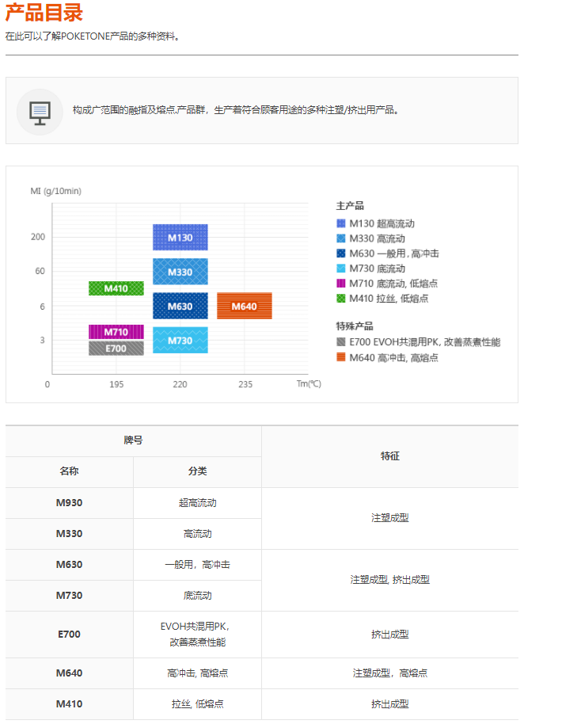562x728 pixels.
Task: Select the M630 block in the chart
Action: point(180,306)
